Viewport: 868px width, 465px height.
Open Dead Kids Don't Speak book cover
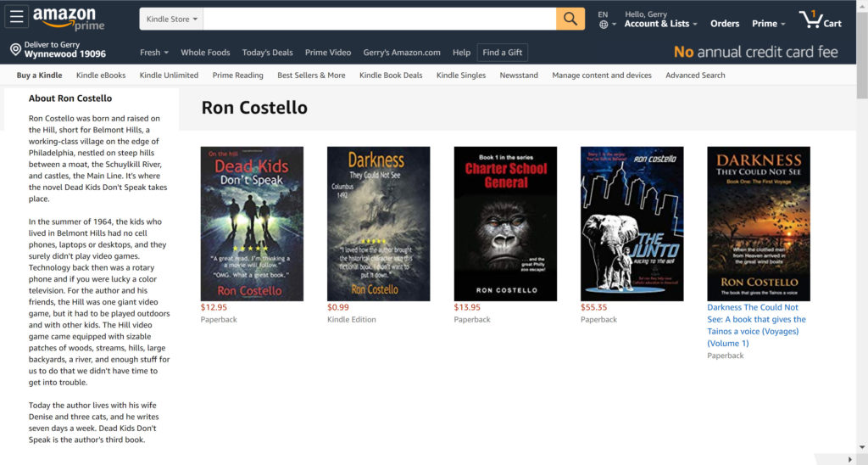click(252, 224)
